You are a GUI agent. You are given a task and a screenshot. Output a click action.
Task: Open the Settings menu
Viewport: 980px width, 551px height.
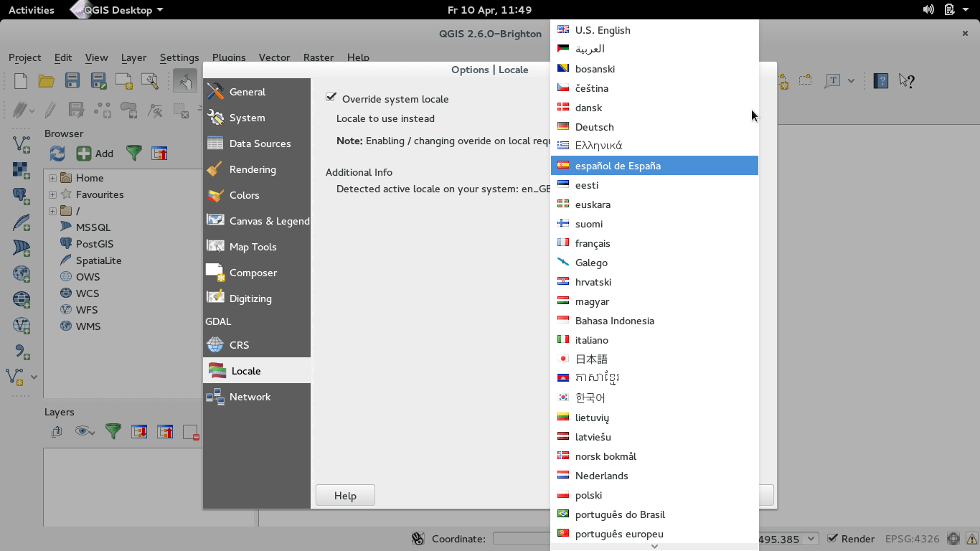(179, 57)
